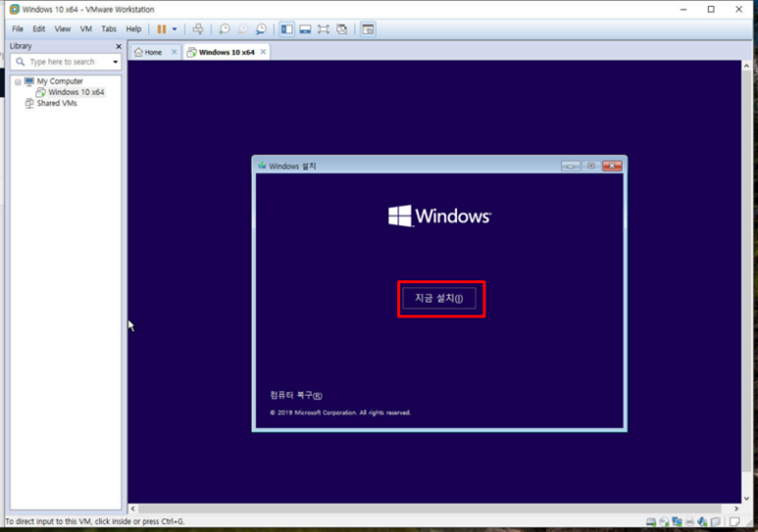The image size is (758, 532).
Task: Click the horizontal scrollbar right arrow
Action: (736, 508)
